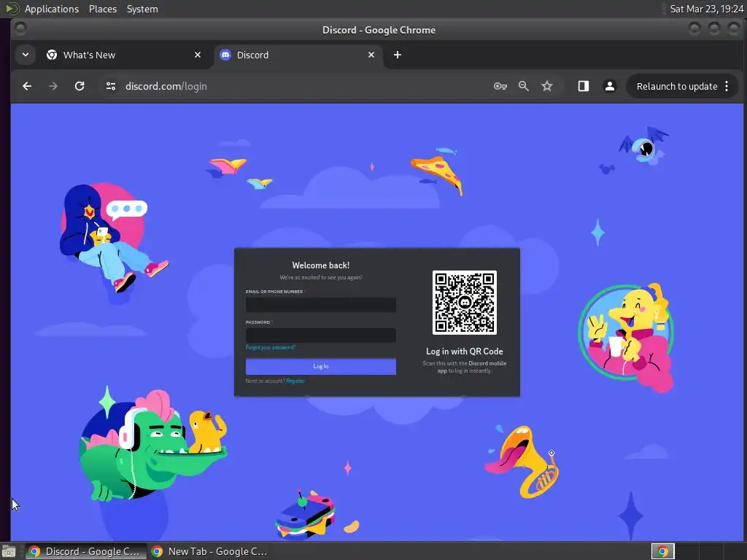Close the Discord tab
747x560 pixels.
pyautogui.click(x=371, y=55)
